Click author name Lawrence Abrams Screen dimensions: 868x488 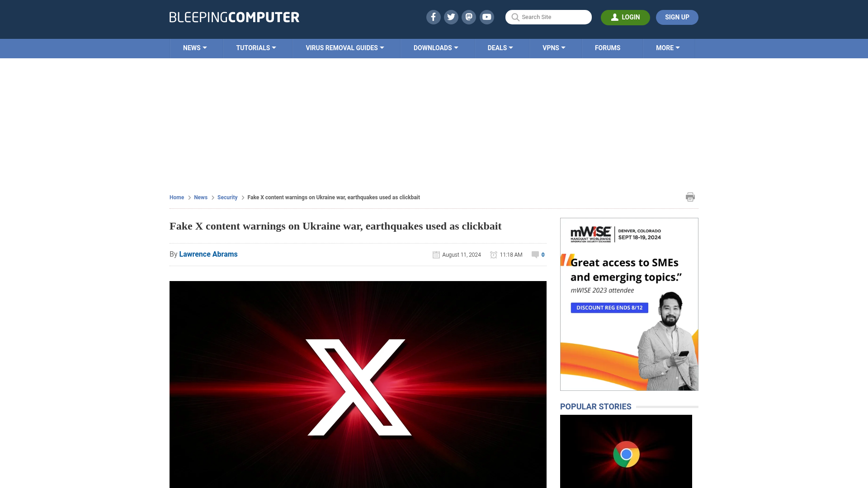point(208,254)
